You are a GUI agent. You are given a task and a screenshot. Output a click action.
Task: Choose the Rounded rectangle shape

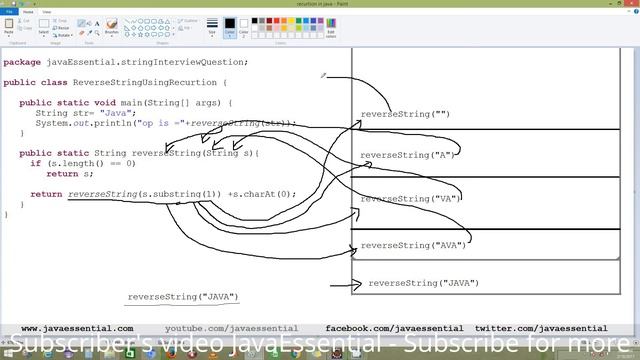[154, 21]
